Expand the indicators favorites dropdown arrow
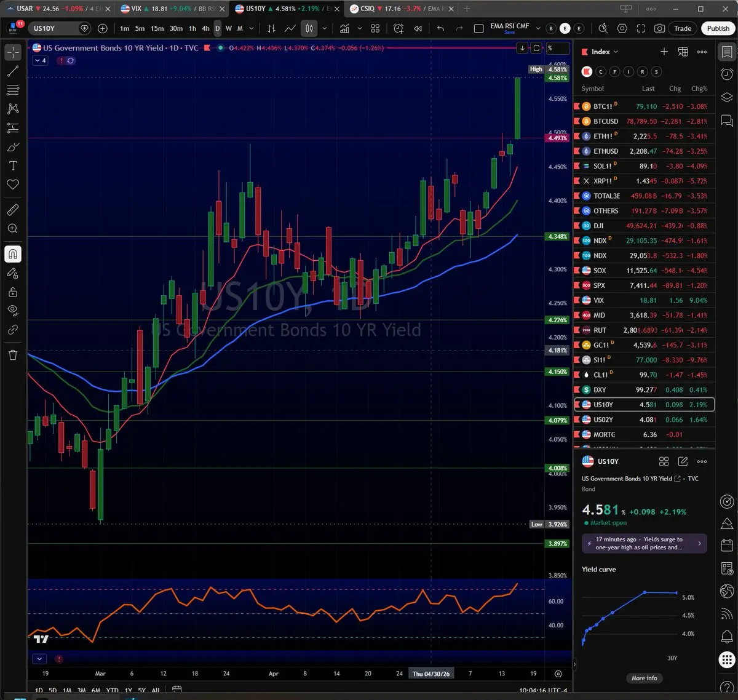Image resolution: width=738 pixels, height=700 pixels. pyautogui.click(x=360, y=28)
